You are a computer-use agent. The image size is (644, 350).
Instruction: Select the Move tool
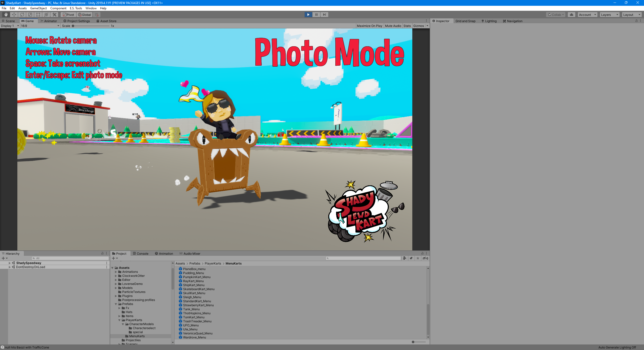[14, 15]
